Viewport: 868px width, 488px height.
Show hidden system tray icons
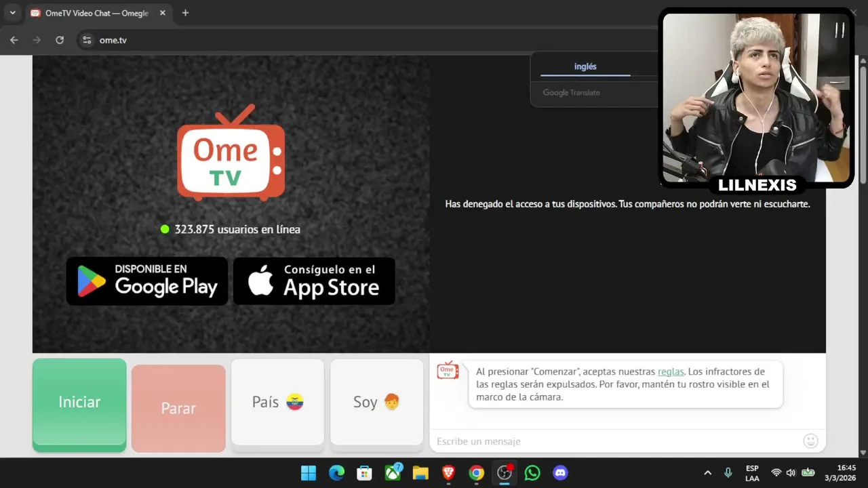[x=707, y=473]
